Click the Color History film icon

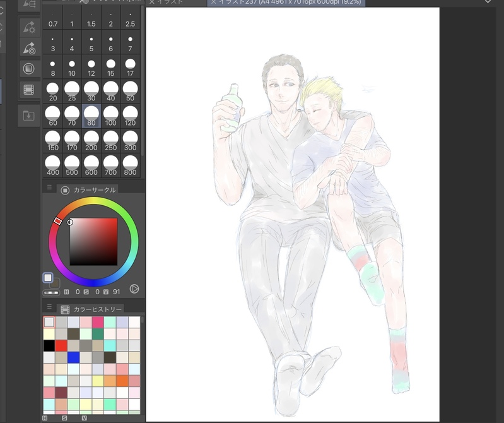[x=65, y=309]
